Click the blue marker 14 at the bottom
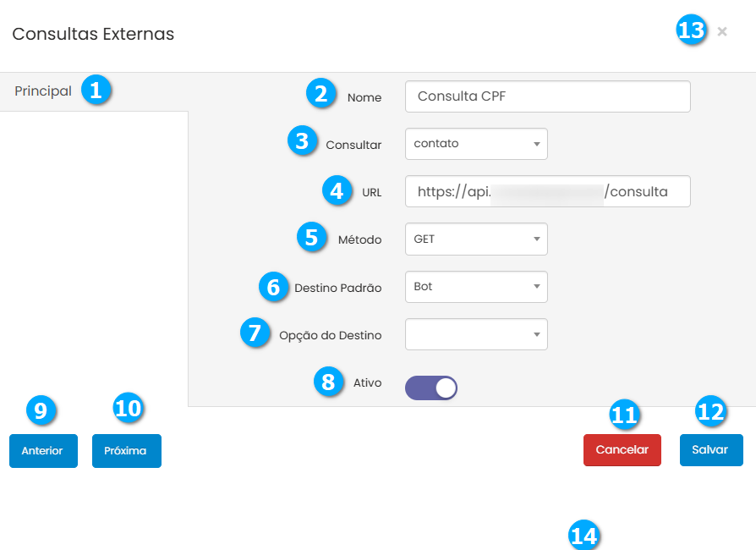The width and height of the screenshot is (756, 550). pyautogui.click(x=583, y=536)
